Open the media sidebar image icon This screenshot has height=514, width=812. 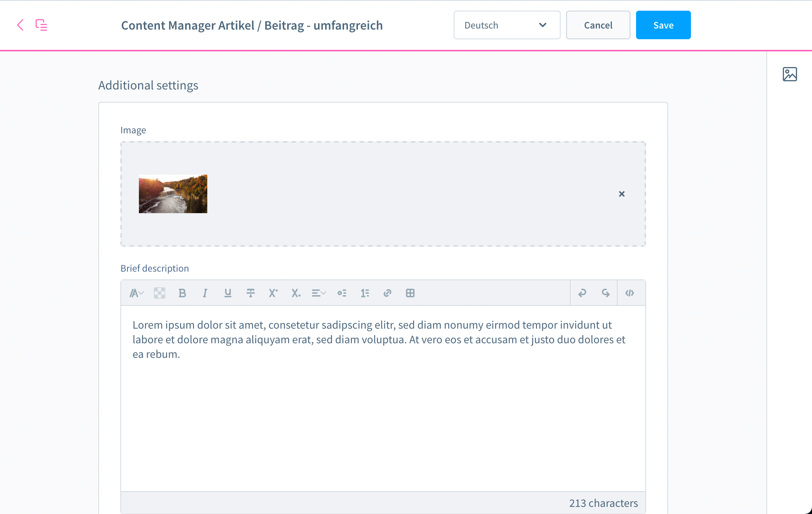[x=790, y=74]
